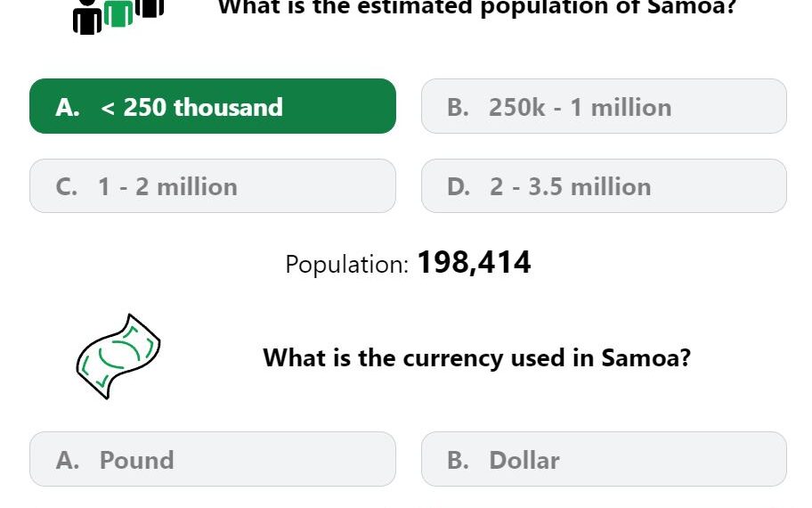
Task: Click the letter C of the 1 - 2 million option
Action: 66,187
